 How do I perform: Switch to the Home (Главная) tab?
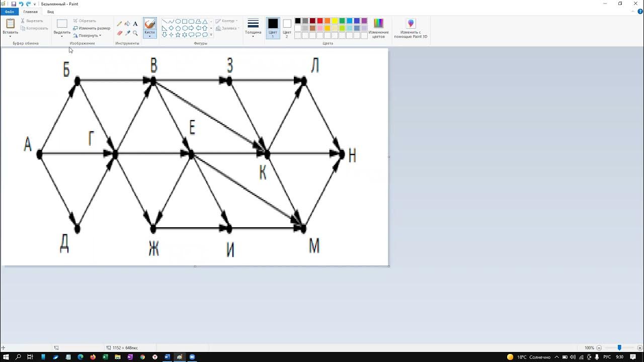tap(30, 12)
